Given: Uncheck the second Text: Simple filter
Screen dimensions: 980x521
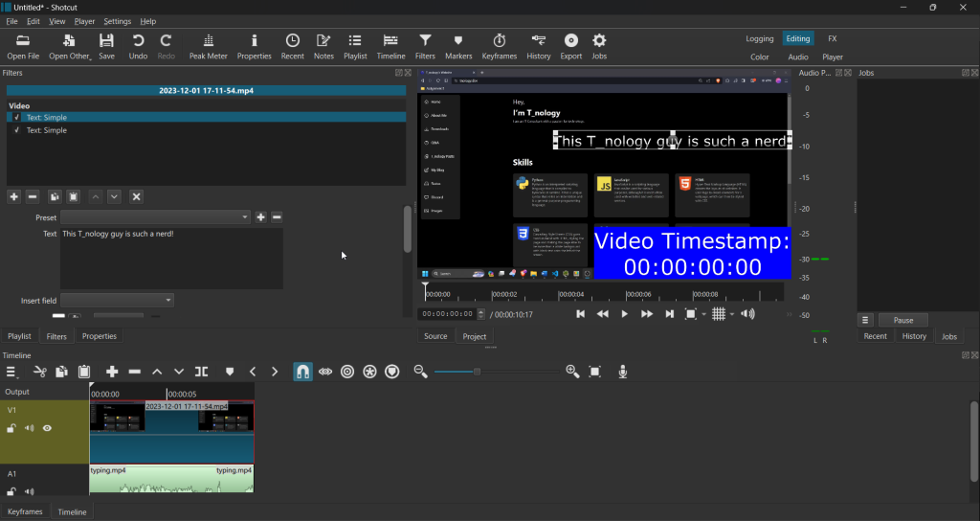Looking at the screenshot, I should click(17, 130).
